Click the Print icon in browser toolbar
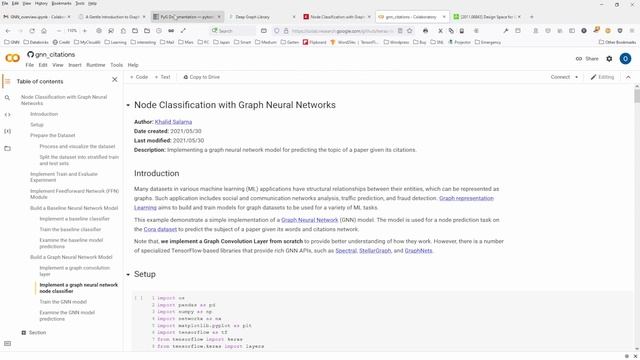Viewport: 640px width, 360px height. 425,31
